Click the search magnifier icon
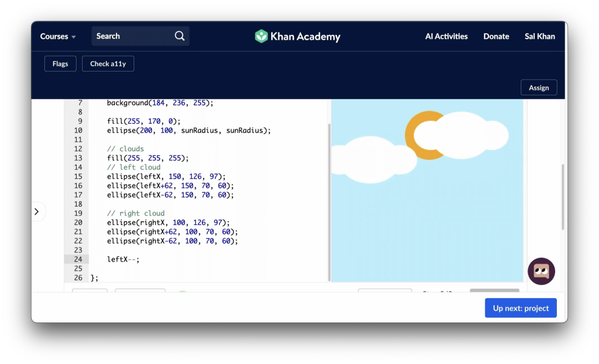This screenshot has width=599, height=364. click(x=180, y=36)
